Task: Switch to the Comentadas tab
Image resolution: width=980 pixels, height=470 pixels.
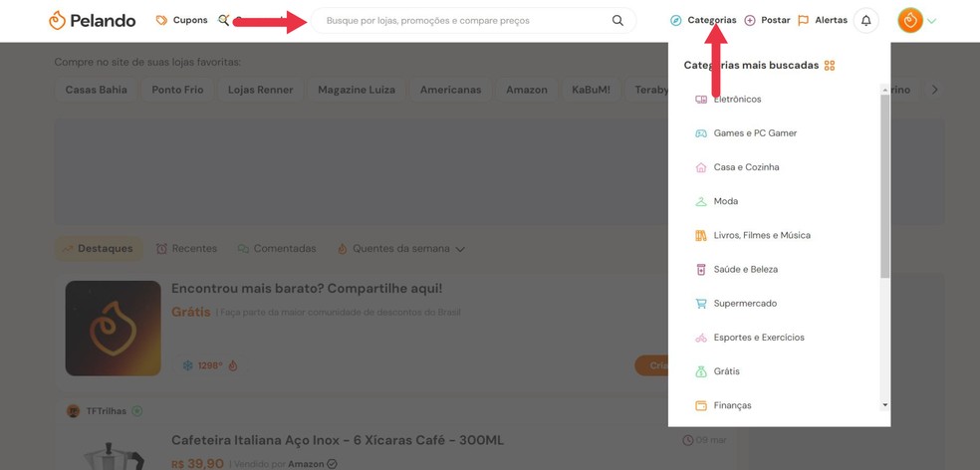Action: click(x=276, y=249)
